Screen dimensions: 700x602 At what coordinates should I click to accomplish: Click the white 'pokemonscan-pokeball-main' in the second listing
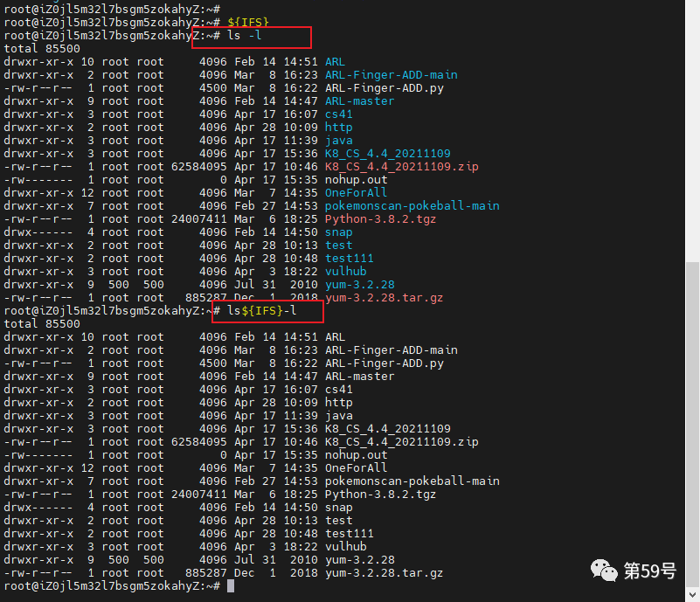(412, 481)
